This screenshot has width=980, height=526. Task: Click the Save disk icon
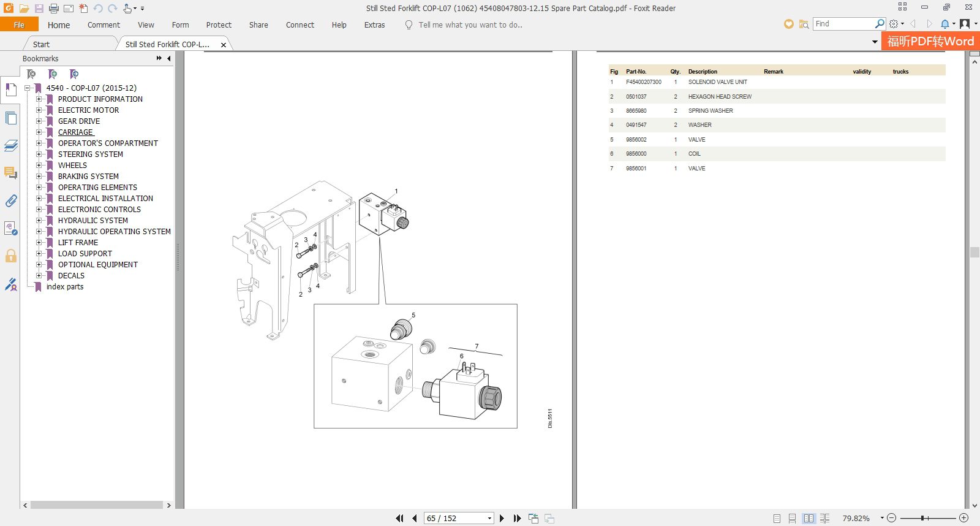click(x=39, y=9)
